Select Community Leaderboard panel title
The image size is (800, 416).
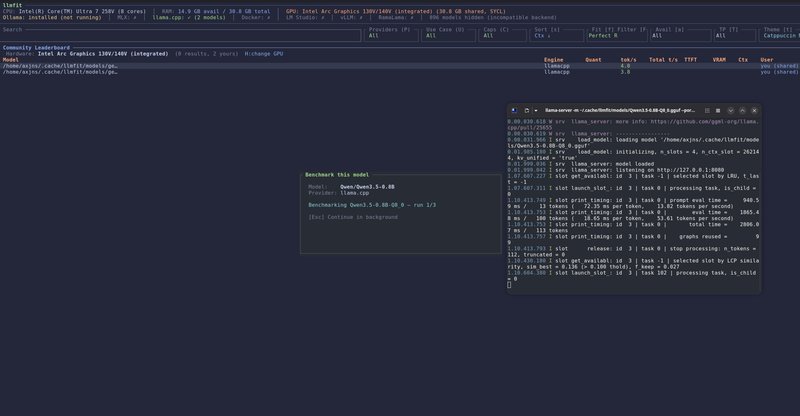pos(36,47)
